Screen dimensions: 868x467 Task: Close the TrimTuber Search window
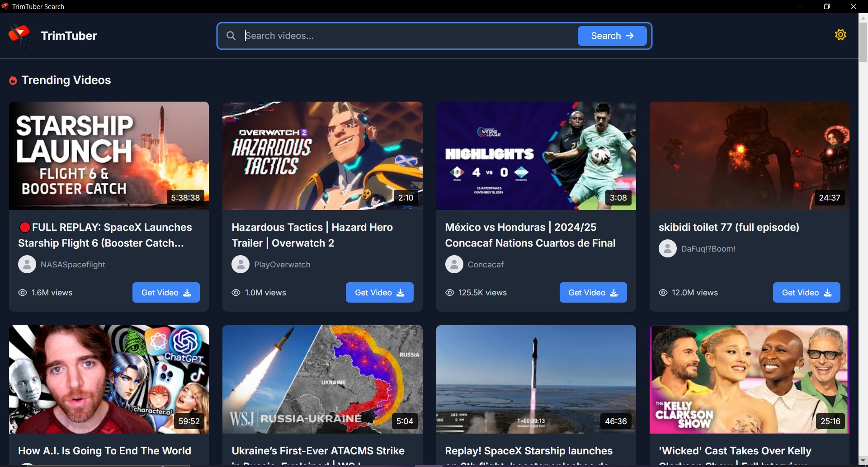(x=854, y=6)
